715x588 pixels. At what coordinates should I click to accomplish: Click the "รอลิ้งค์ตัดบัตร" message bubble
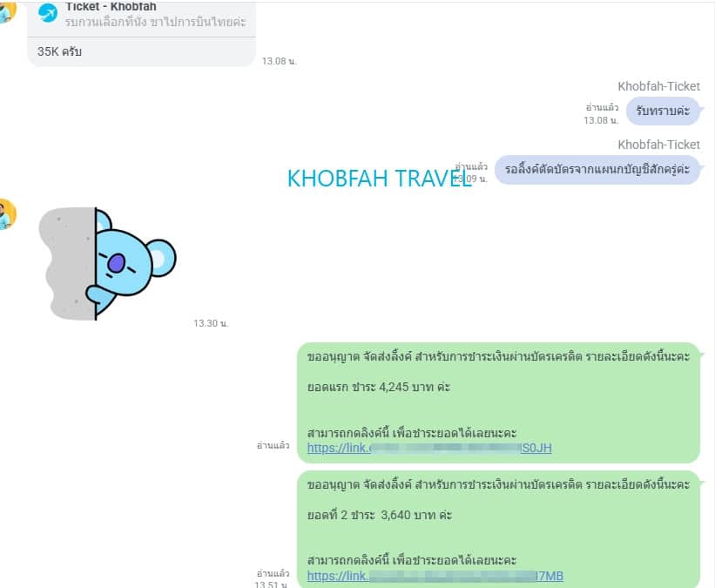point(597,169)
